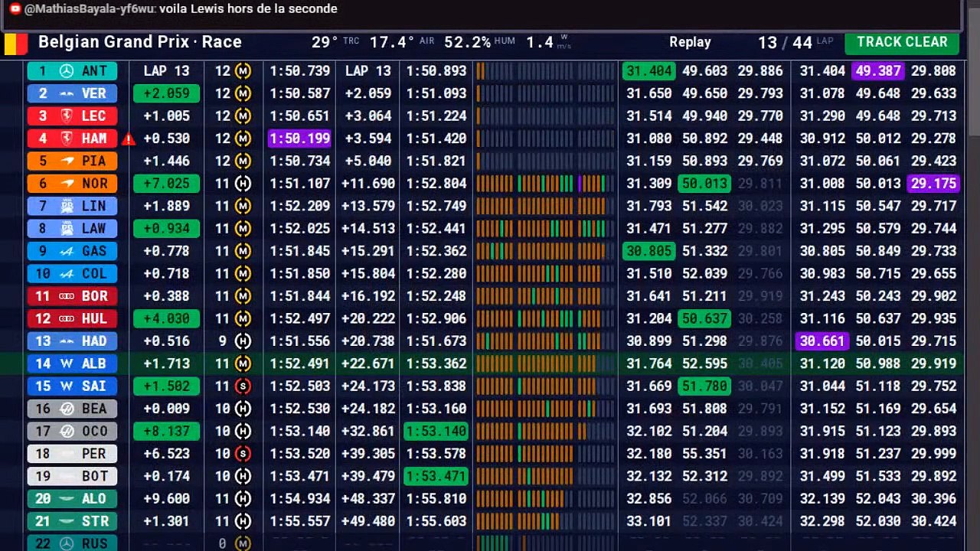This screenshot has width=980, height=551.
Task: Click the Belgian Grand Prix · Race title
Action: (x=140, y=43)
